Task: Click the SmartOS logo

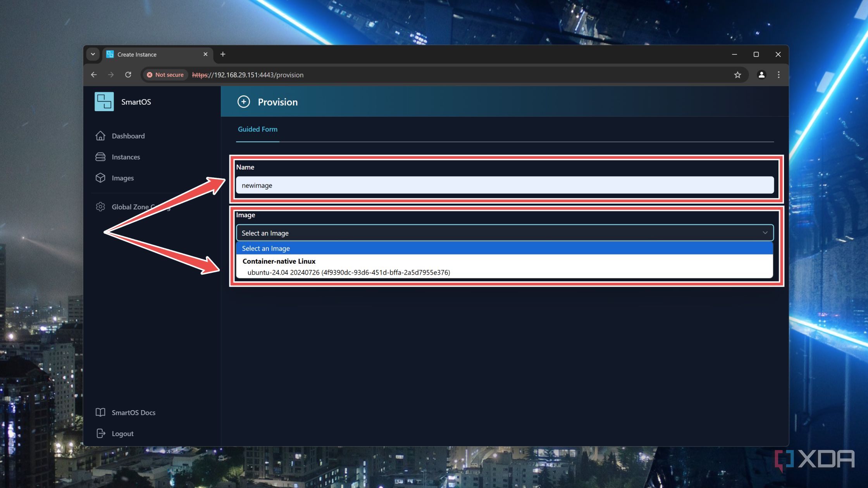Action: tap(104, 101)
